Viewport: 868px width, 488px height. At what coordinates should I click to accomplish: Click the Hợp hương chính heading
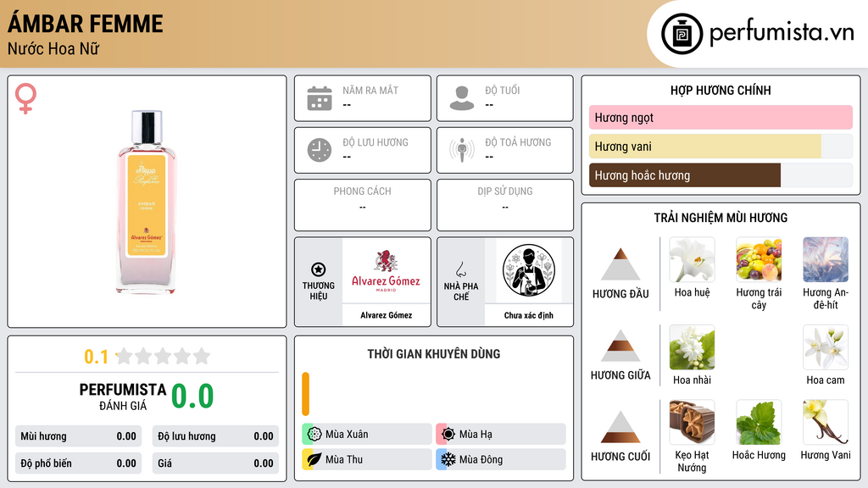click(721, 90)
